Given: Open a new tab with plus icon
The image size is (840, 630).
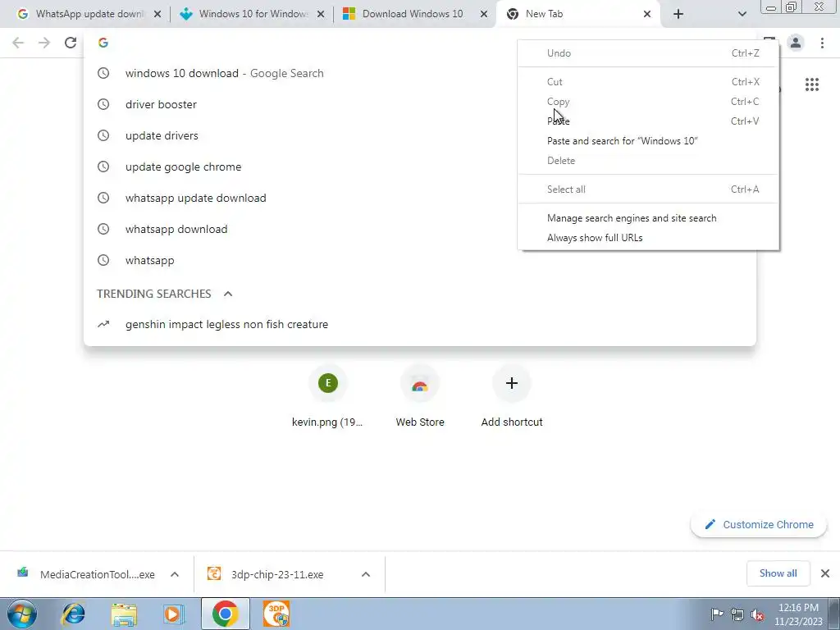Looking at the screenshot, I should [x=678, y=14].
